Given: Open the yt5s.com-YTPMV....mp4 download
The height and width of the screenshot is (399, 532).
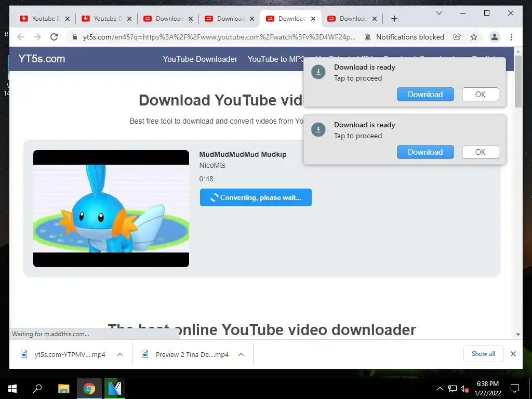Looking at the screenshot, I should (70, 354).
